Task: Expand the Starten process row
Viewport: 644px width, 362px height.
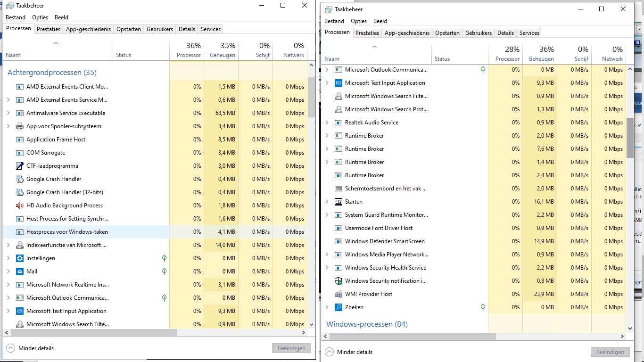Action: [x=327, y=202]
